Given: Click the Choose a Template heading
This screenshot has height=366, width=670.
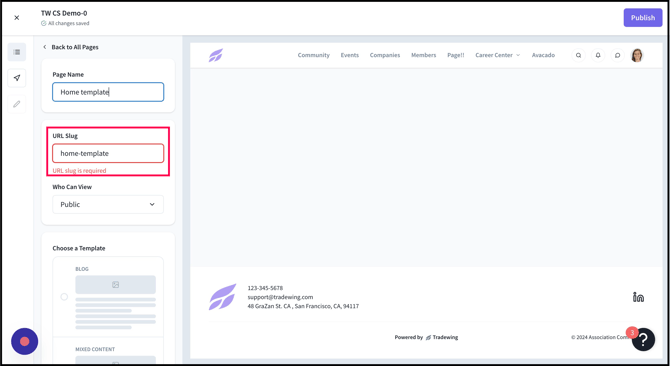Looking at the screenshot, I should pos(79,248).
